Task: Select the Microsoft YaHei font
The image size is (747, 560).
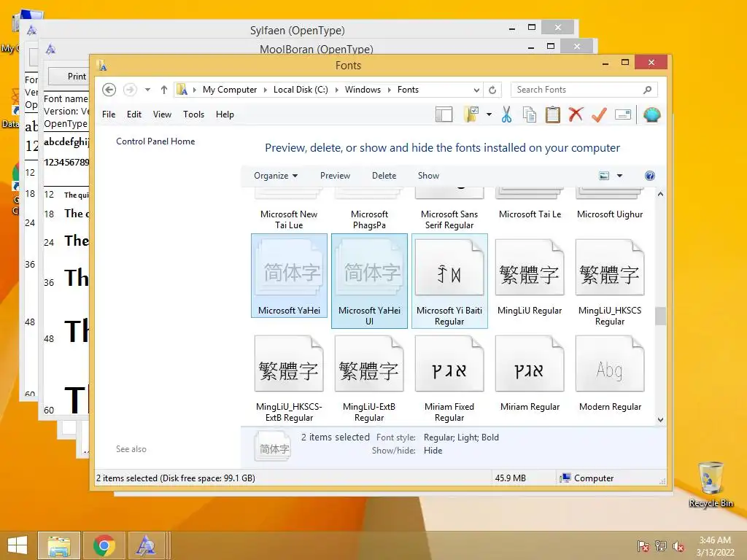Action: point(289,276)
